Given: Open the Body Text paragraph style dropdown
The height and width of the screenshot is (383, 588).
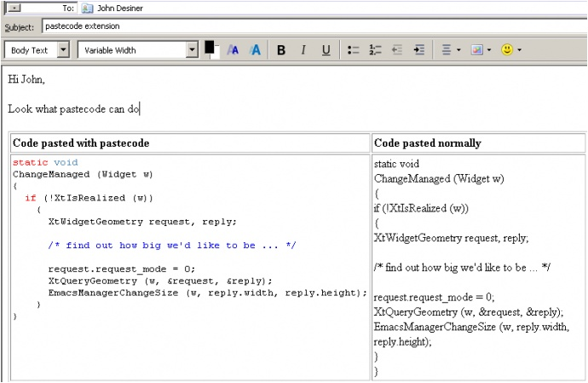Looking at the screenshot, I should coord(63,49).
